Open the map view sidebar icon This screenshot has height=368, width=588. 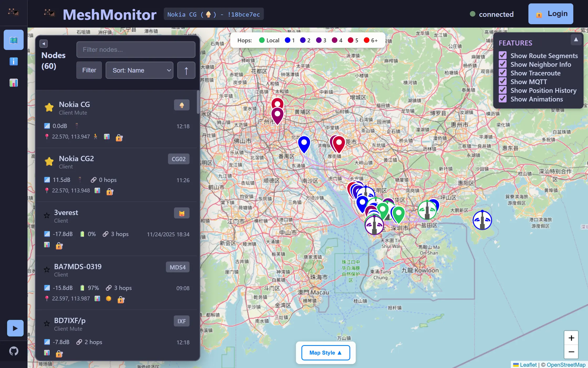point(14,40)
